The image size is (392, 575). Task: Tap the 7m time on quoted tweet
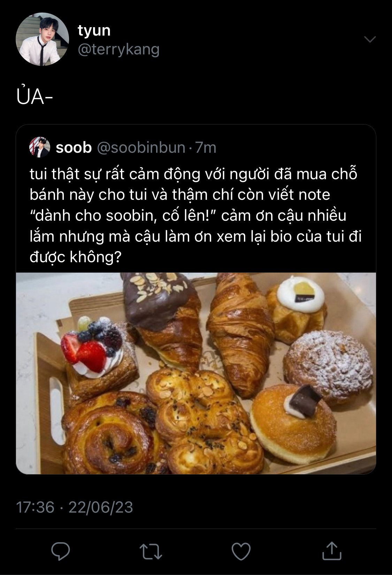coord(206,148)
